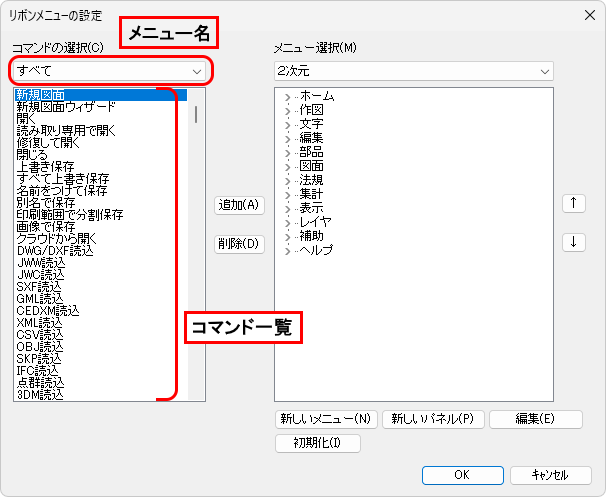This screenshot has width=606, height=497.
Task: Open the コマンドの選択 dropdown showing すべて
Action: coord(110,71)
